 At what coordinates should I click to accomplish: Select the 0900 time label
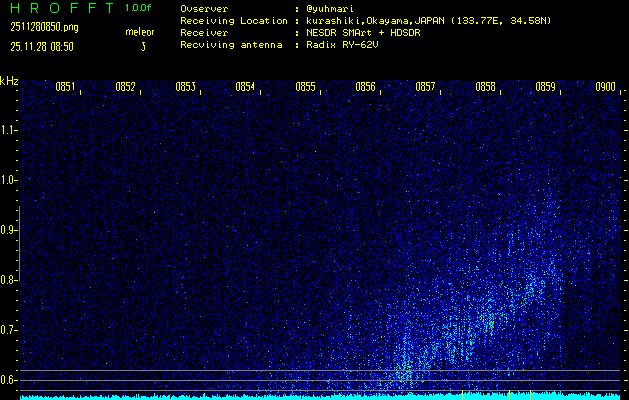(605, 87)
